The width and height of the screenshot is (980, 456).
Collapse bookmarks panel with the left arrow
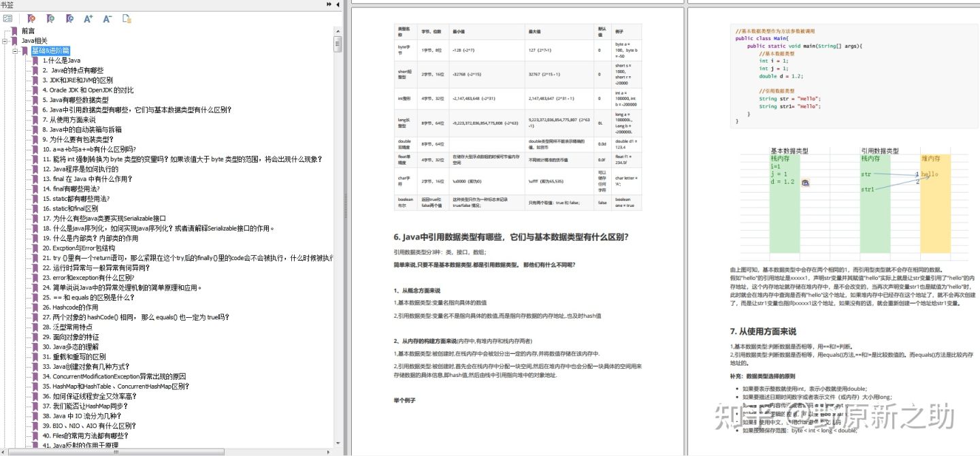[338, 4]
